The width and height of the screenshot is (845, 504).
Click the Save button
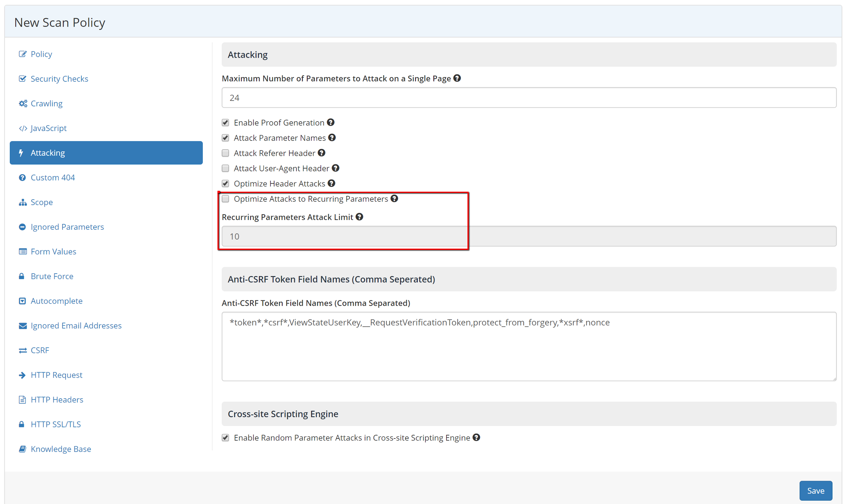(816, 490)
